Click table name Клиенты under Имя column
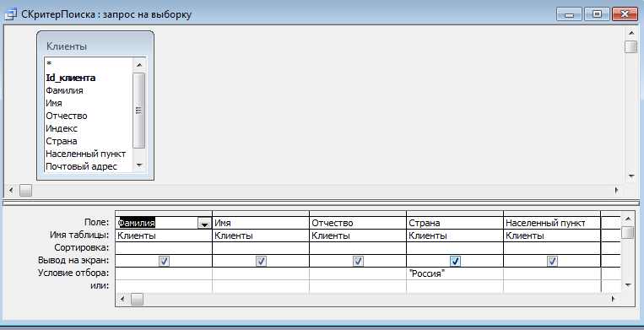This screenshot has width=644, height=330. click(261, 235)
